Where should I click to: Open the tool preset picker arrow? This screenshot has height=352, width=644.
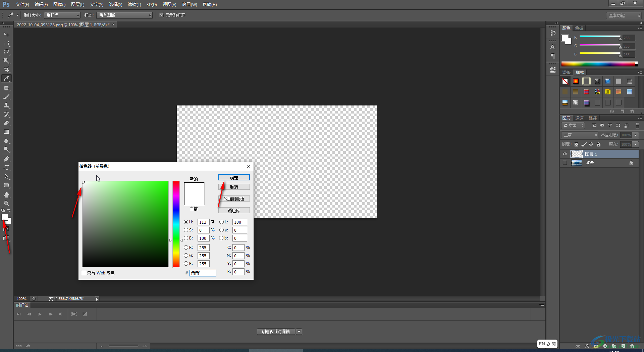pyautogui.click(x=17, y=15)
